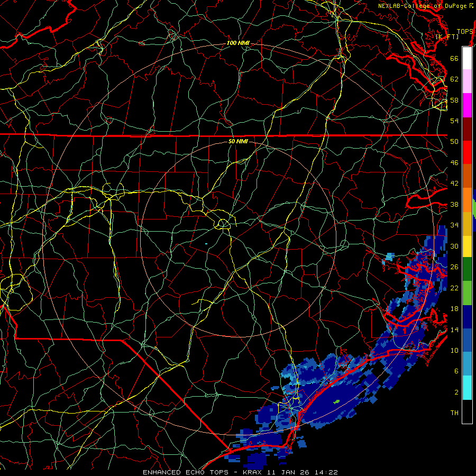Click the light pink swatch on the color bar
The height and width of the screenshot is (476, 476).
point(467,81)
